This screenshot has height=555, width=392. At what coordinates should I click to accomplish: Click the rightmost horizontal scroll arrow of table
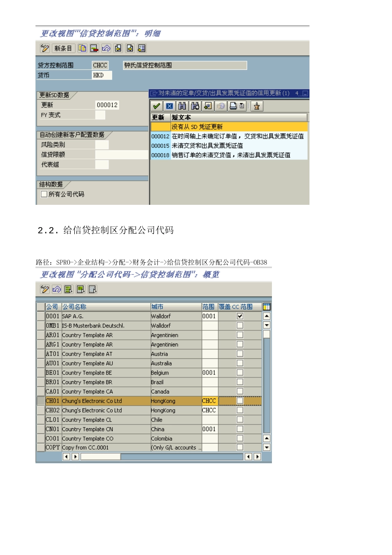pyautogui.click(x=257, y=457)
